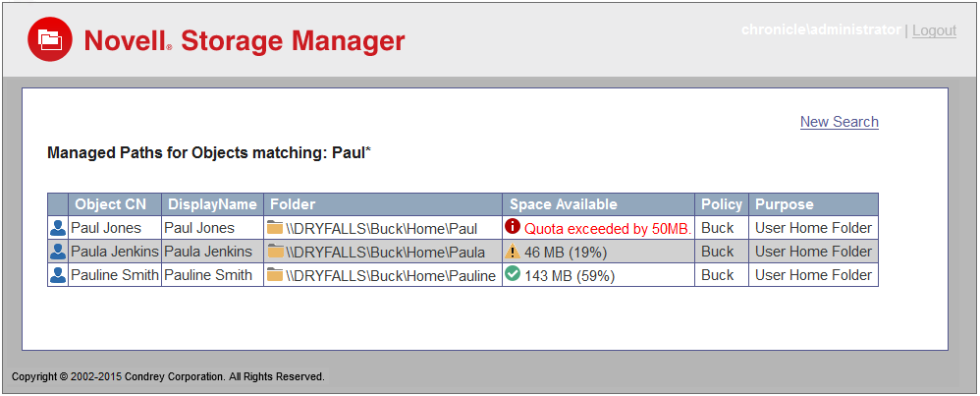Click the folder icon for Home\Paula path
Image resolution: width=980 pixels, height=396 pixels.
[275, 252]
